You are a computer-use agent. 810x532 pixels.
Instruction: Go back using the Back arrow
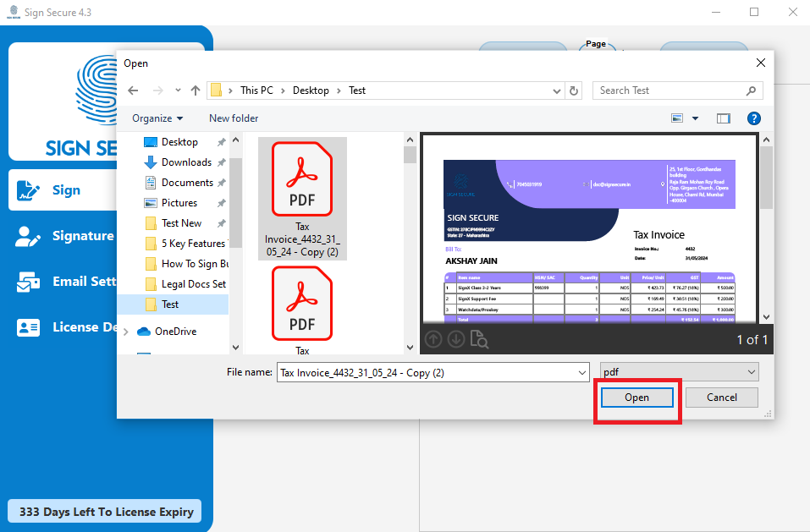pos(133,90)
